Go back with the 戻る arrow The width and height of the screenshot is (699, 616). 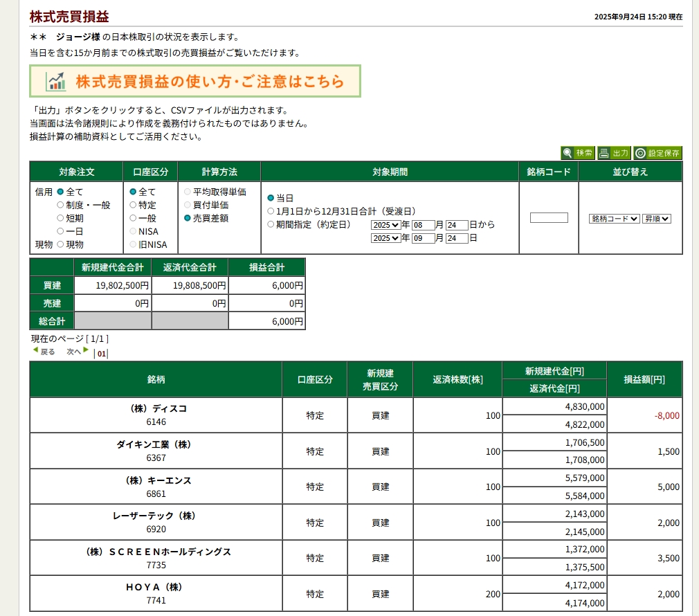[43, 352]
